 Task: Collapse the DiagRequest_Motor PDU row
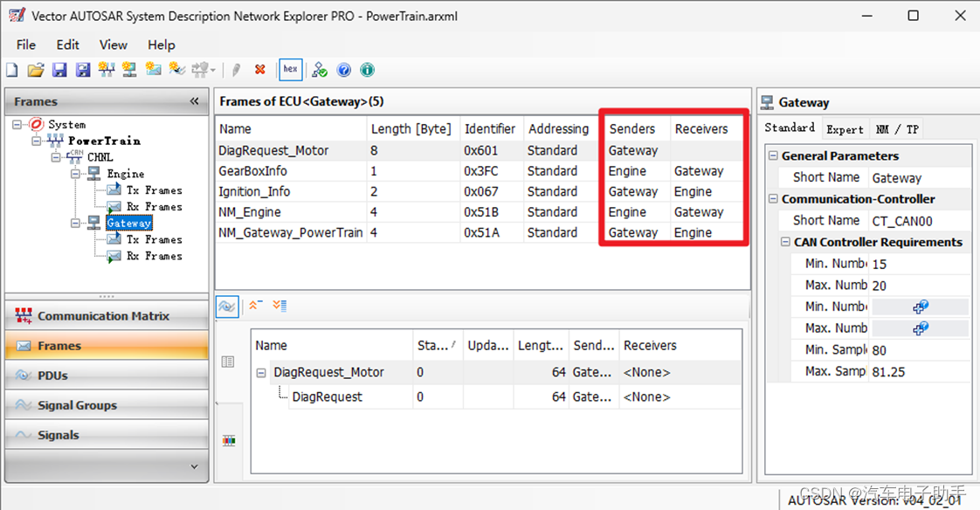261,373
